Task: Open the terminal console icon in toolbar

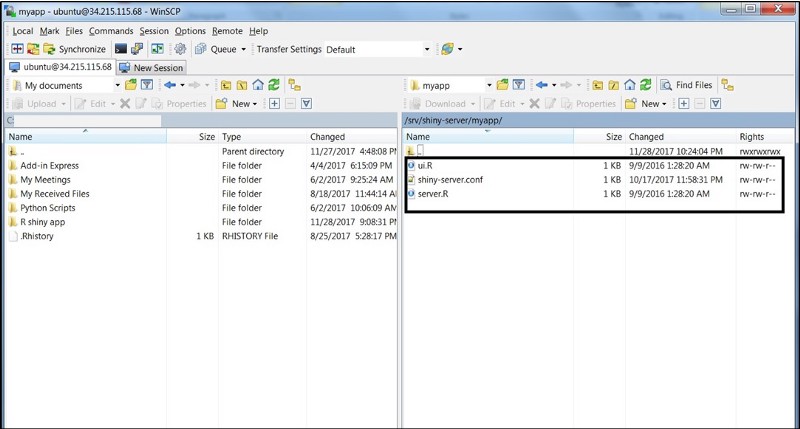Action: point(122,49)
